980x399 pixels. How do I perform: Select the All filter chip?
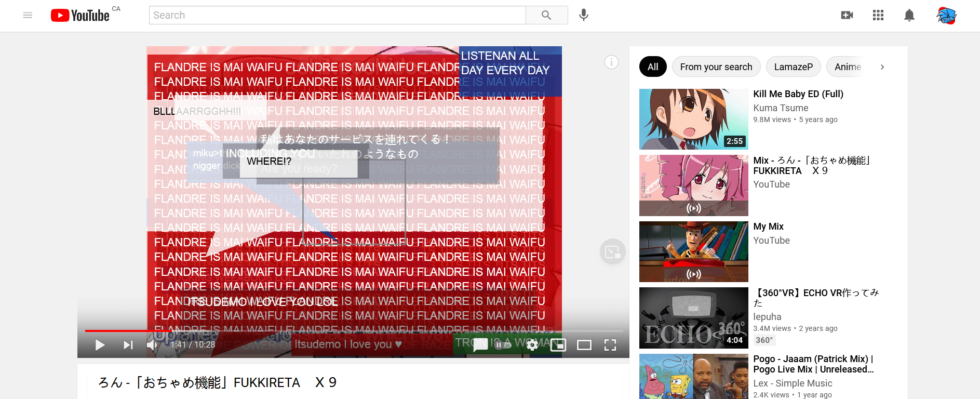[x=653, y=66]
